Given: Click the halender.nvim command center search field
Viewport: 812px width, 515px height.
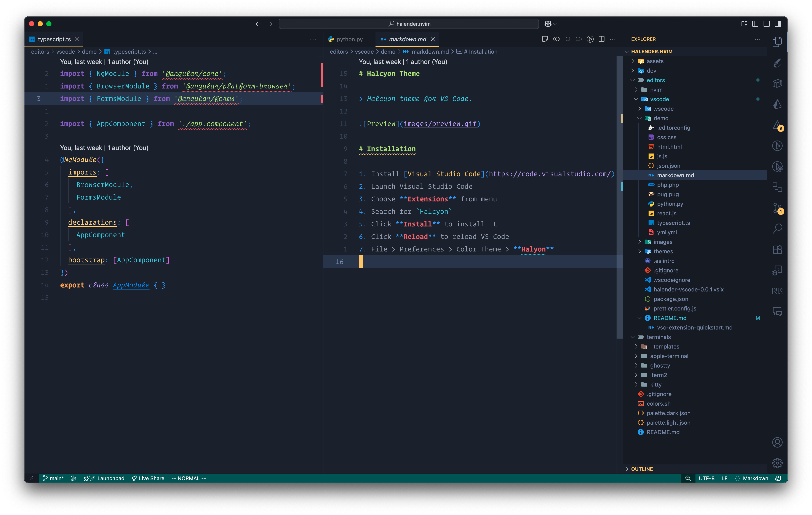Looking at the screenshot, I should (x=408, y=24).
